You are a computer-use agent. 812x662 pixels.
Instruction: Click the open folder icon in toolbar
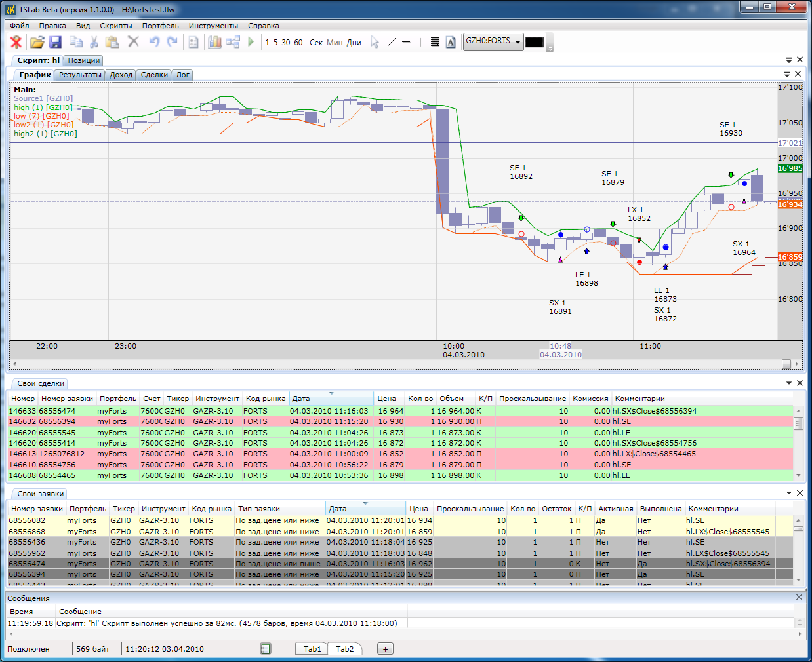[37, 42]
